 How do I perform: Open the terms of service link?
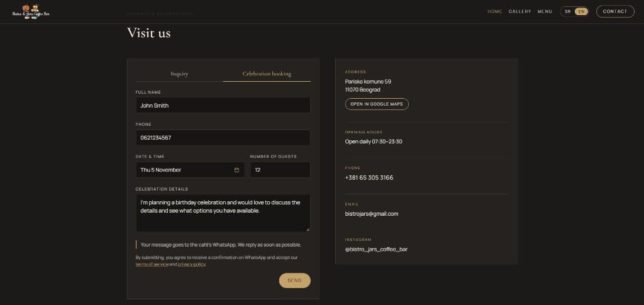click(x=152, y=264)
